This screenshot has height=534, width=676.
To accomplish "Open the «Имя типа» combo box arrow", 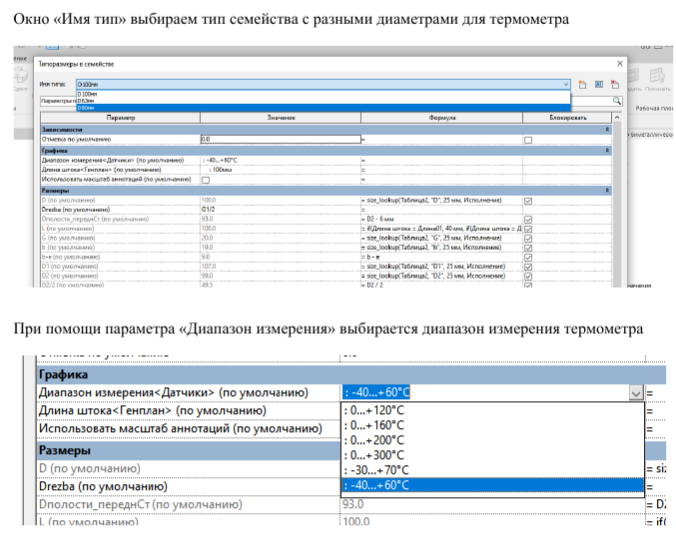I will 566,84.
